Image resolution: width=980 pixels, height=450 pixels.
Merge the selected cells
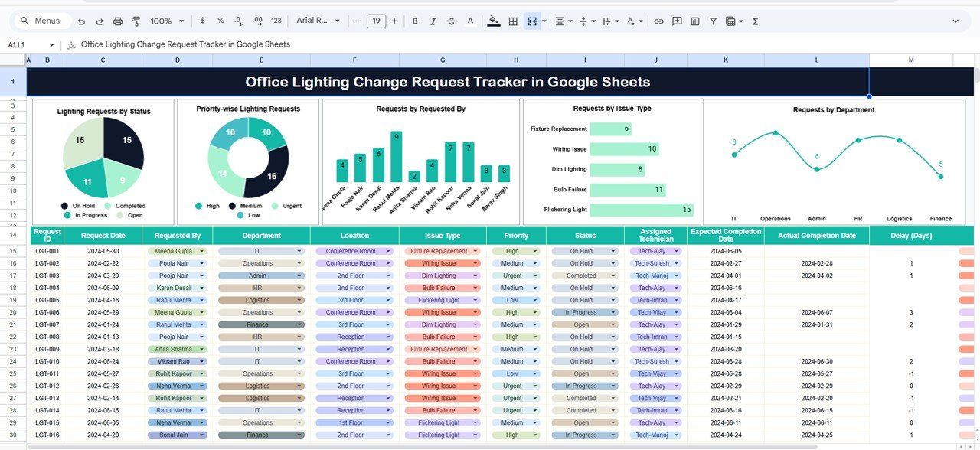(x=532, y=21)
